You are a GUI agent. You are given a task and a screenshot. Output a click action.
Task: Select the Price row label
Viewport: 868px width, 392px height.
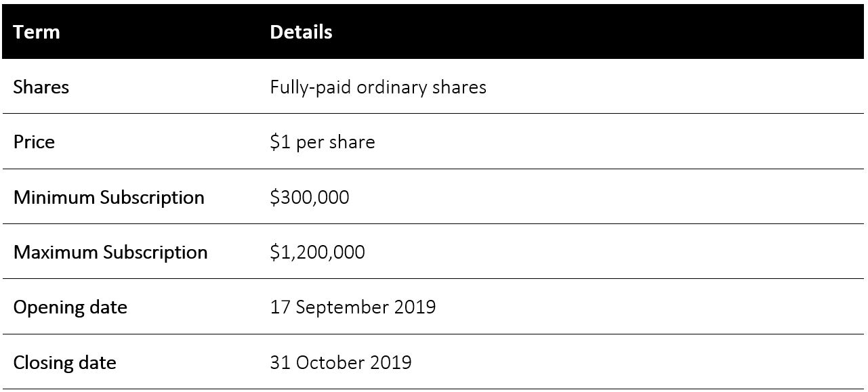coord(34,142)
